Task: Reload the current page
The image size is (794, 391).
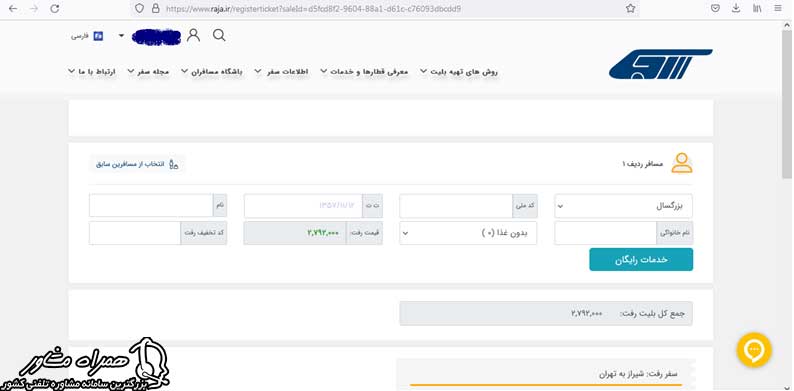Action: pyautogui.click(x=55, y=9)
